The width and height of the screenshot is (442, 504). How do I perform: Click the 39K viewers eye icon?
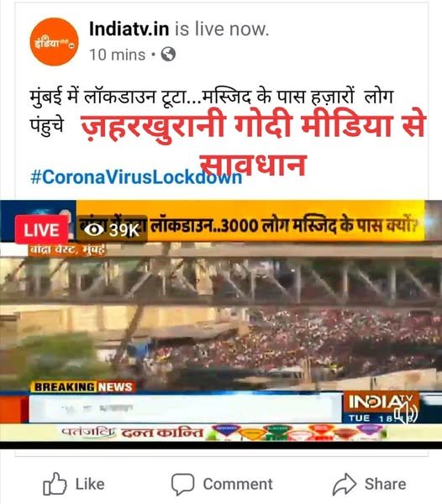[96, 230]
